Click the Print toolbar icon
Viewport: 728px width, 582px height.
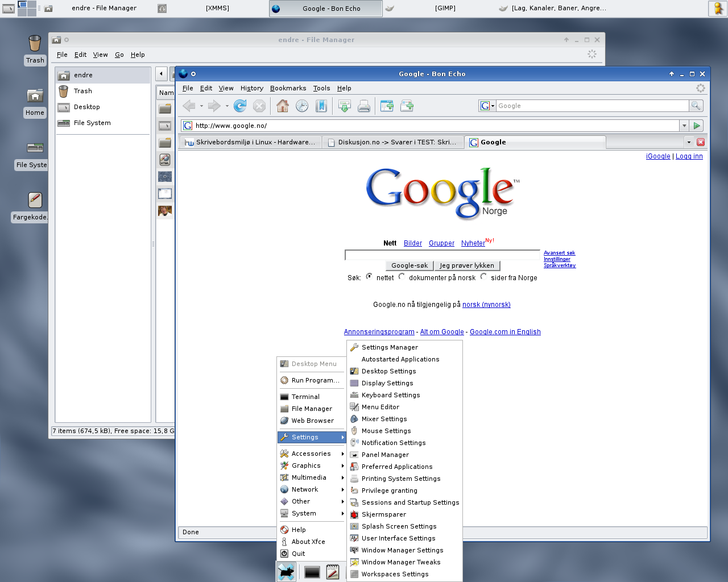pyautogui.click(x=364, y=106)
